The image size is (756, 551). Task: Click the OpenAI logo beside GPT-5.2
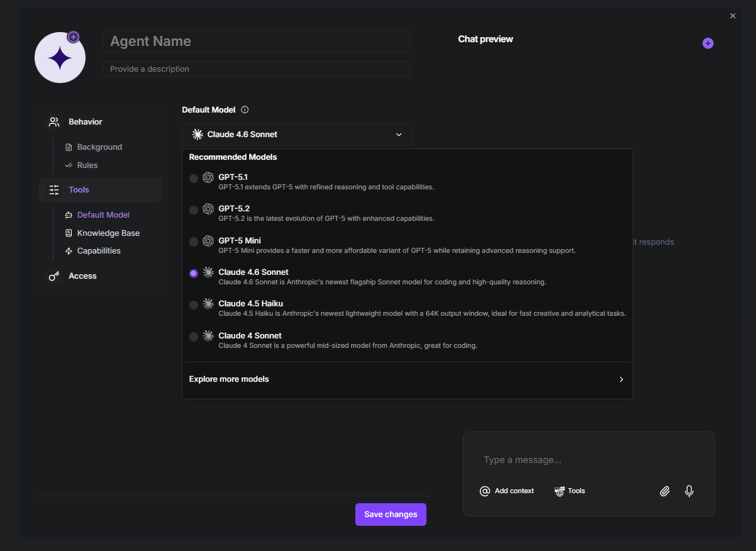pyautogui.click(x=208, y=209)
